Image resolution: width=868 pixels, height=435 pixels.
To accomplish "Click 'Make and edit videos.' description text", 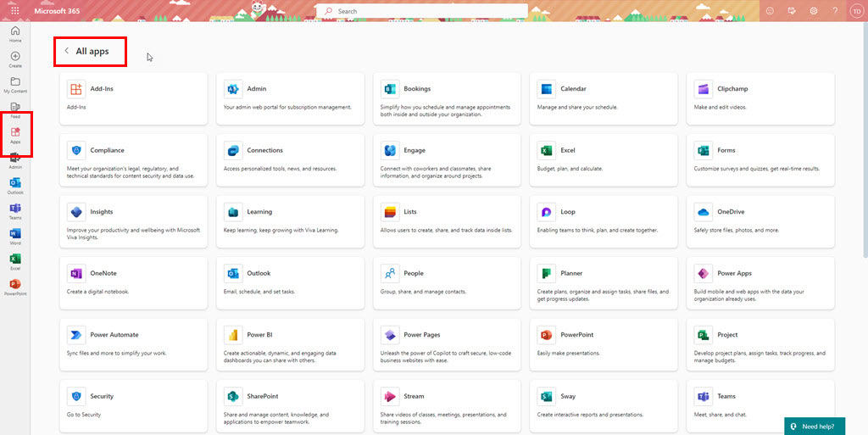I will click(720, 107).
